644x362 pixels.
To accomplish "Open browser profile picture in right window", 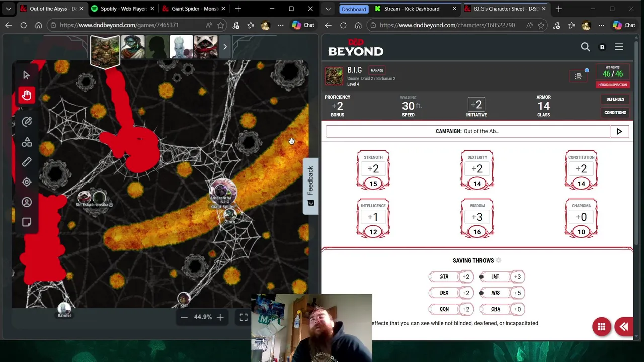I will [x=586, y=25].
